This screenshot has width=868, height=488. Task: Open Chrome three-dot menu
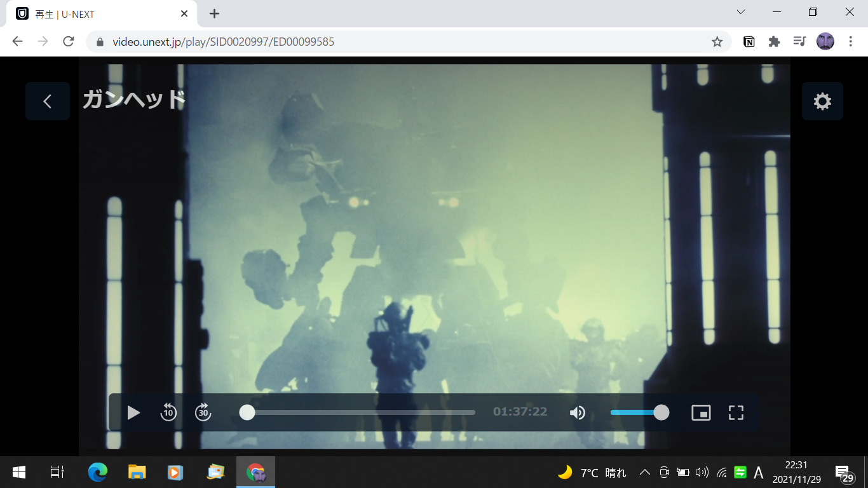coord(851,42)
